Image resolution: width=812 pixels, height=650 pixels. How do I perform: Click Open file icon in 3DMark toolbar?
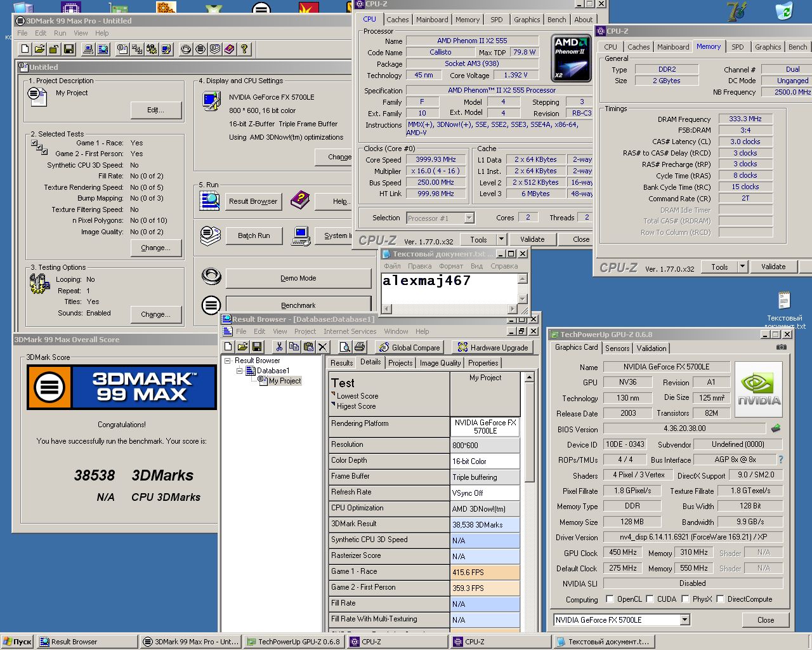[39, 49]
